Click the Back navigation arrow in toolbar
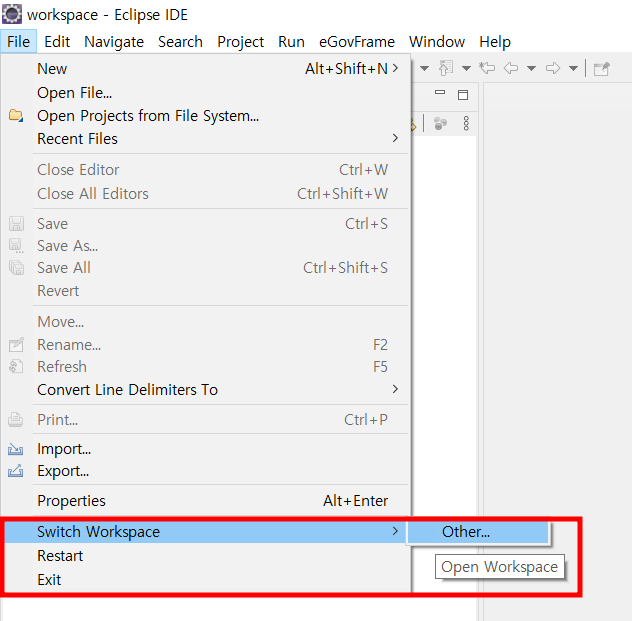Image resolution: width=632 pixels, height=621 pixels. [x=511, y=68]
